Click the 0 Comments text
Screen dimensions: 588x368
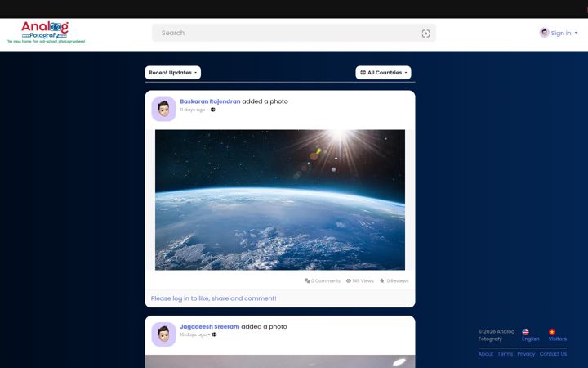[326, 280]
